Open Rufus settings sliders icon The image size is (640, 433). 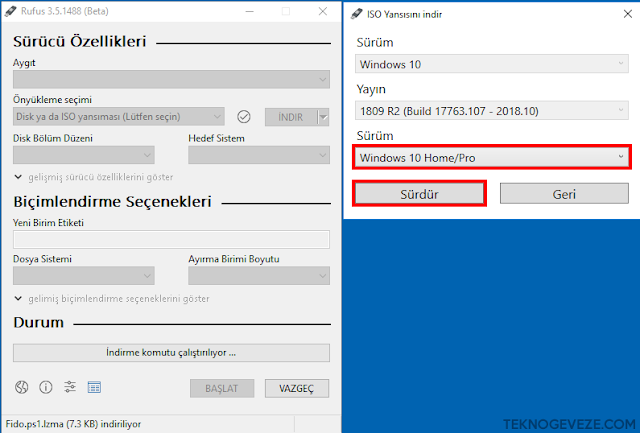pyautogui.click(x=70, y=386)
